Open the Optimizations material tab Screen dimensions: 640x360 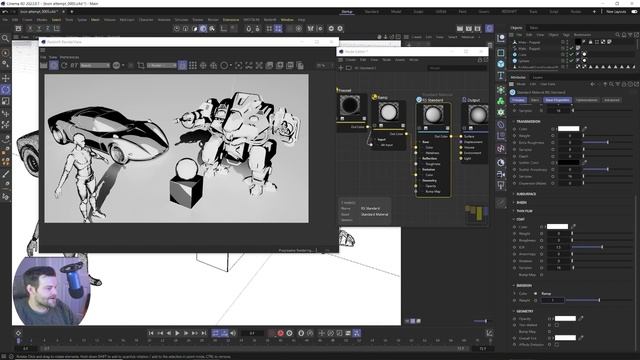[587, 100]
